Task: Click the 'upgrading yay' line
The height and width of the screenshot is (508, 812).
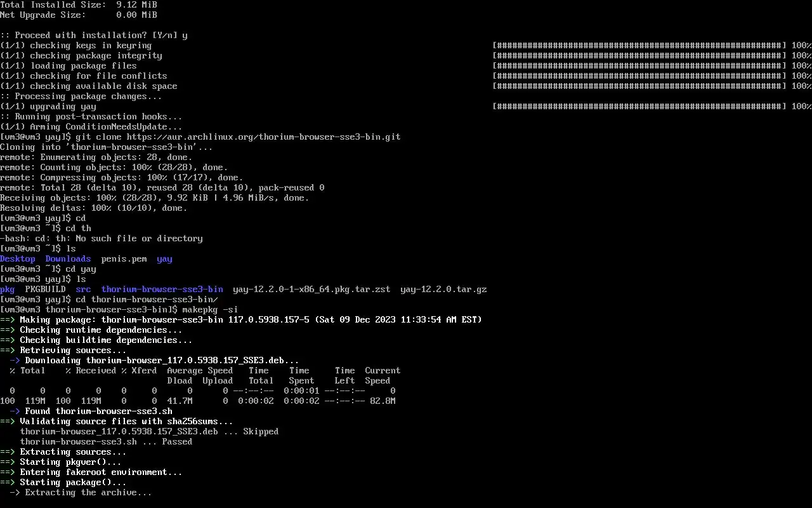Action: tap(48, 106)
